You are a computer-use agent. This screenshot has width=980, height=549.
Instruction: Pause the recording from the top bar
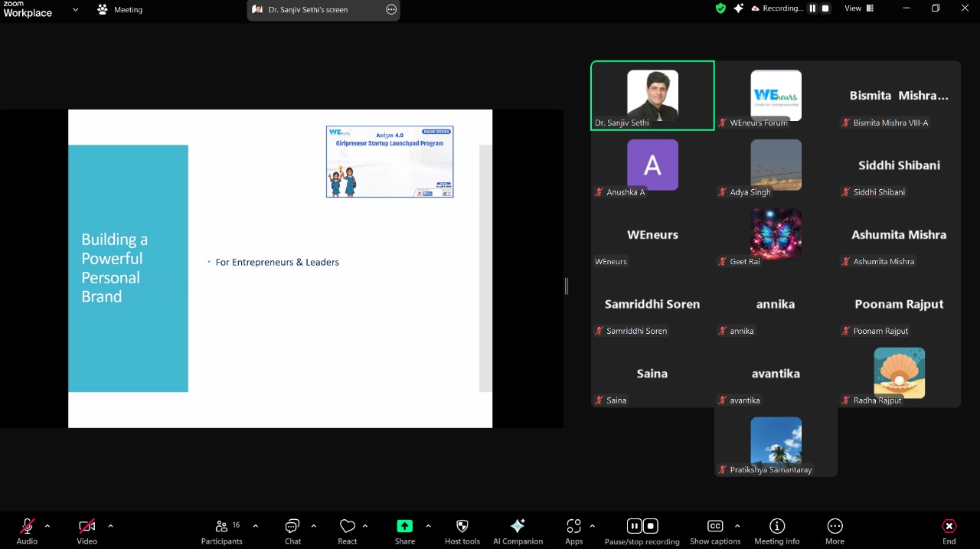pyautogui.click(x=813, y=8)
